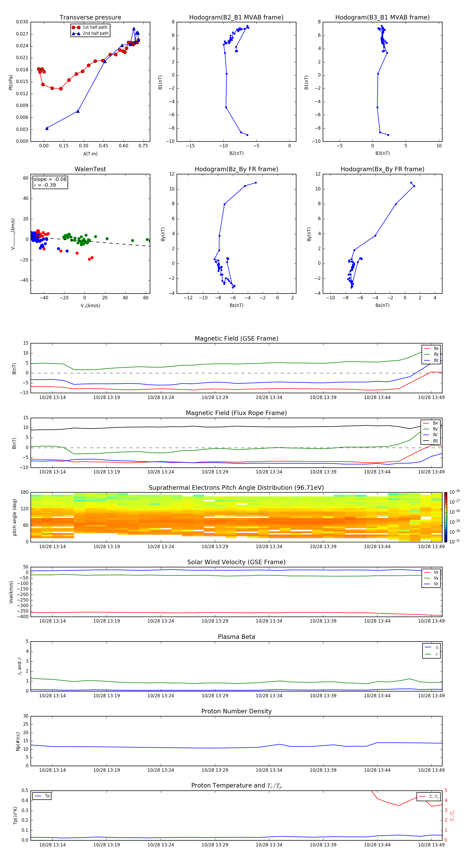Click the 'Bz' legend entry in GSE panel
Image resolution: width=473 pixels, height=868 pixels.
431,360
